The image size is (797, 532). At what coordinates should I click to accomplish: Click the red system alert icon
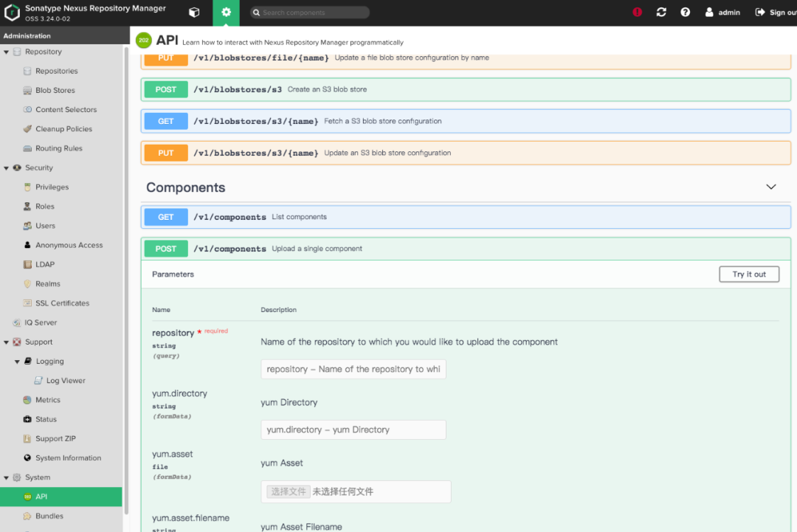coord(638,13)
